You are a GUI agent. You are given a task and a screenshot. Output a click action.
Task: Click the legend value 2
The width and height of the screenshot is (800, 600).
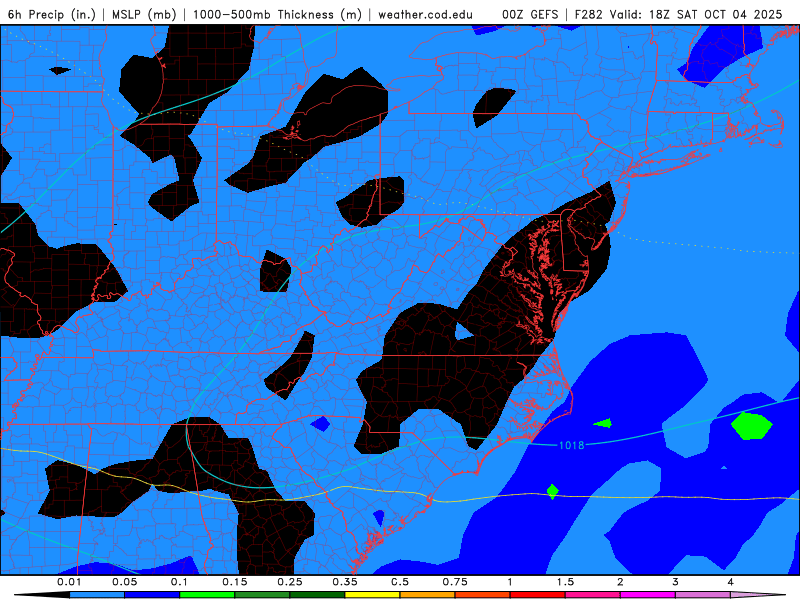click(620, 582)
